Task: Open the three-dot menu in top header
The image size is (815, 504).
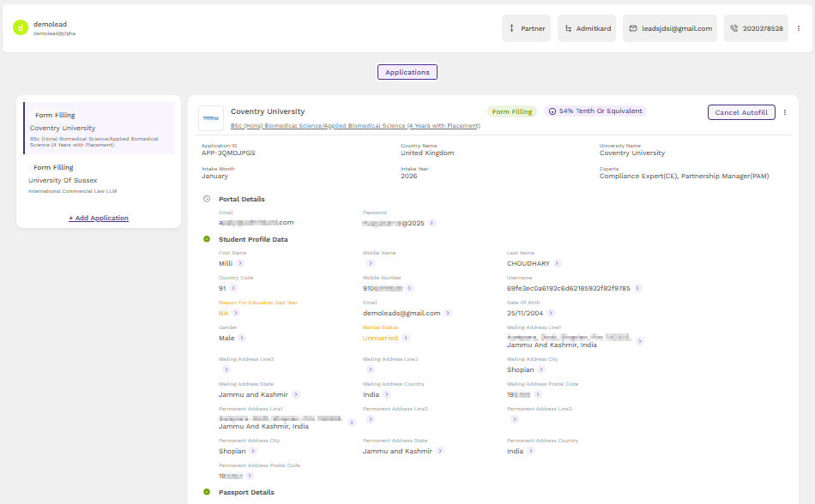Action: point(799,28)
